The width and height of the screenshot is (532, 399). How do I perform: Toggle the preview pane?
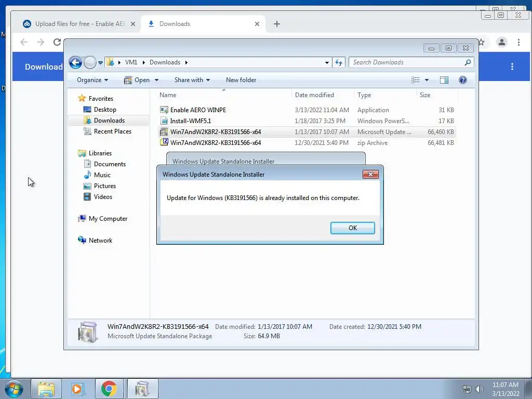click(x=444, y=80)
